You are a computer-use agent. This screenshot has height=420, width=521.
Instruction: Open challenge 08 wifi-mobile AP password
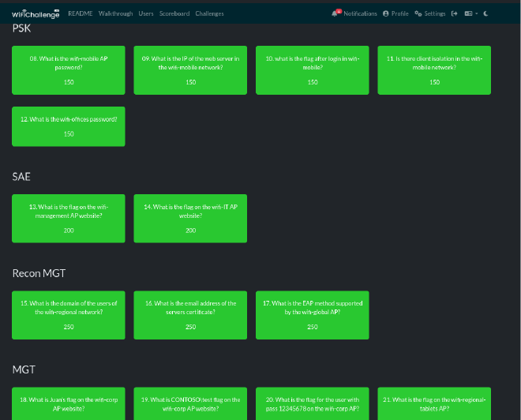(69, 70)
